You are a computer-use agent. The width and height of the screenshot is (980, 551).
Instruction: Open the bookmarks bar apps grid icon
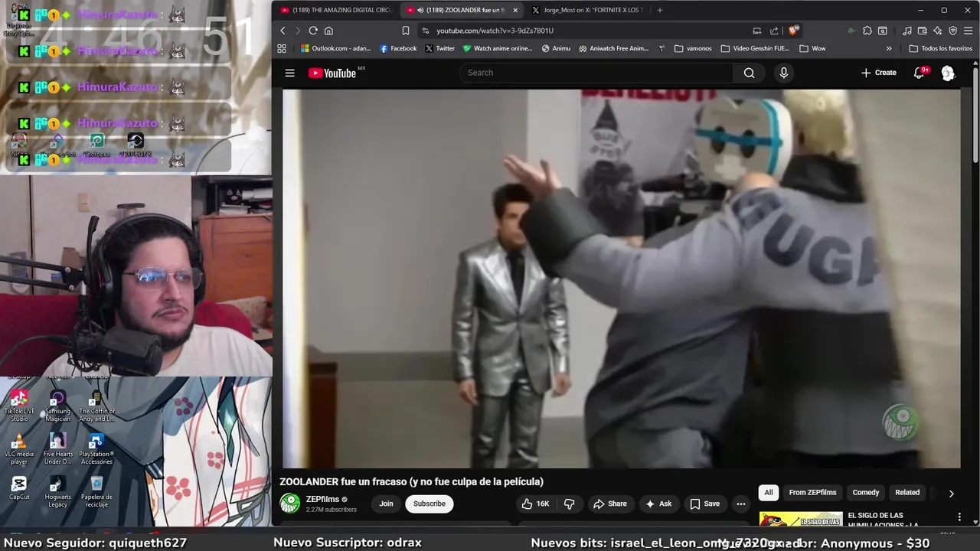click(282, 48)
